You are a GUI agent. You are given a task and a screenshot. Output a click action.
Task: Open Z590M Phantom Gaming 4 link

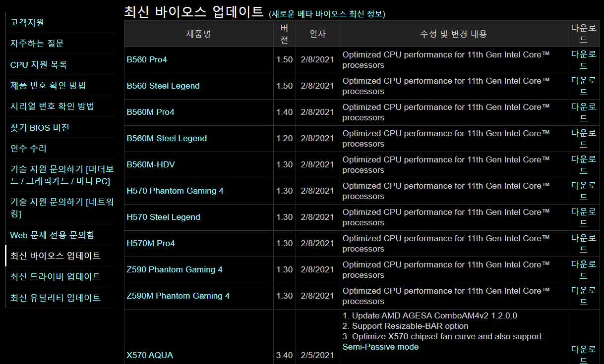tap(178, 296)
